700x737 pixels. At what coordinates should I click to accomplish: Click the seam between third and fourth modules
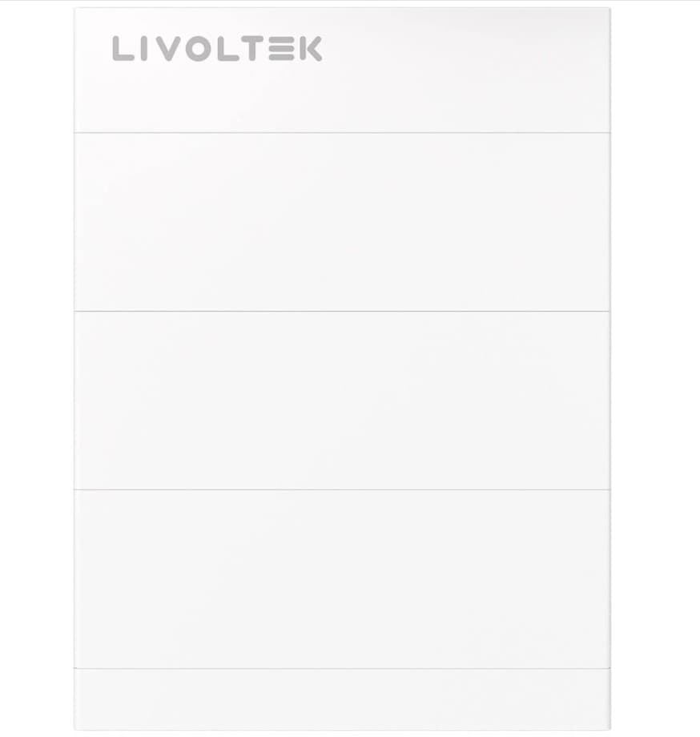(x=342, y=489)
